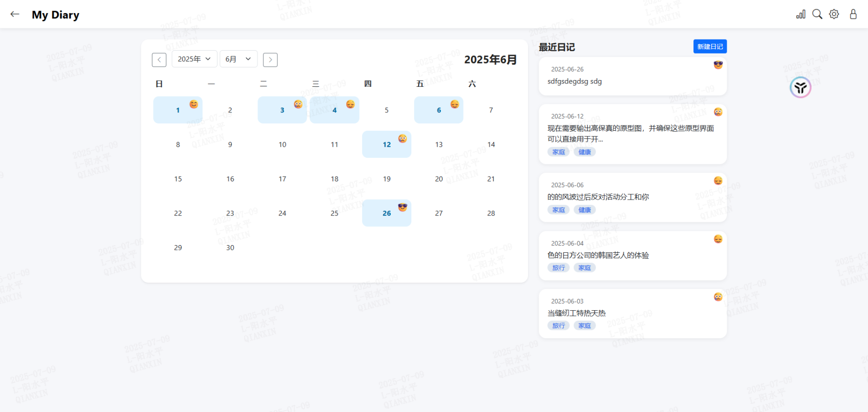The width and height of the screenshot is (868, 412).
Task: Open the 2025-06-04 diary entry card
Action: pos(632,255)
